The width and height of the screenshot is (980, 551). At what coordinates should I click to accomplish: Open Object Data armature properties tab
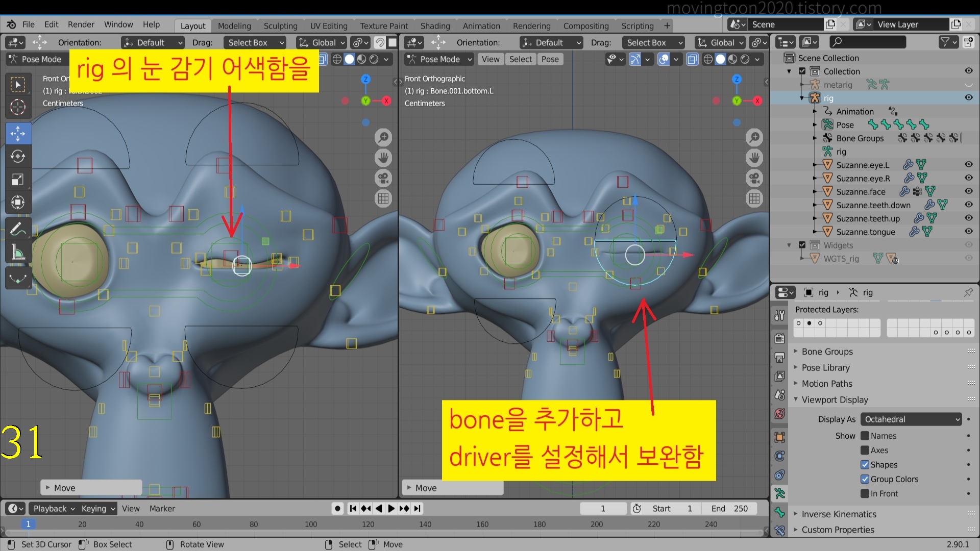click(x=779, y=493)
